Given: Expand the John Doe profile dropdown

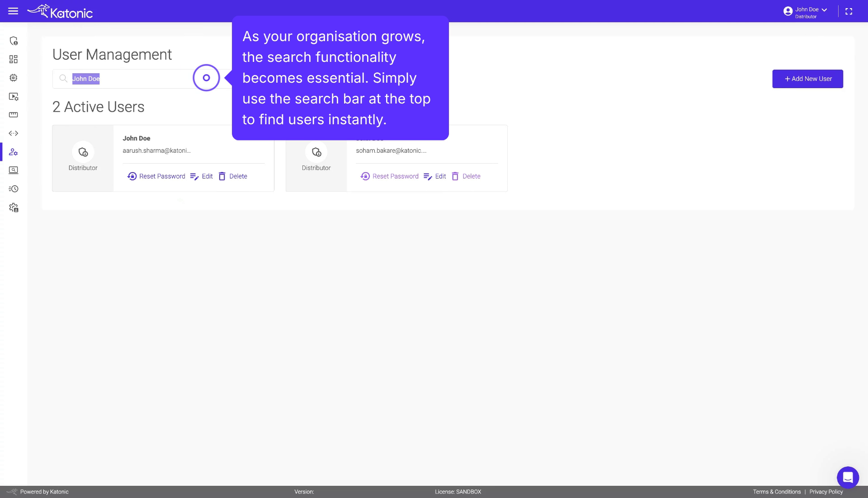Looking at the screenshot, I should coord(825,10).
